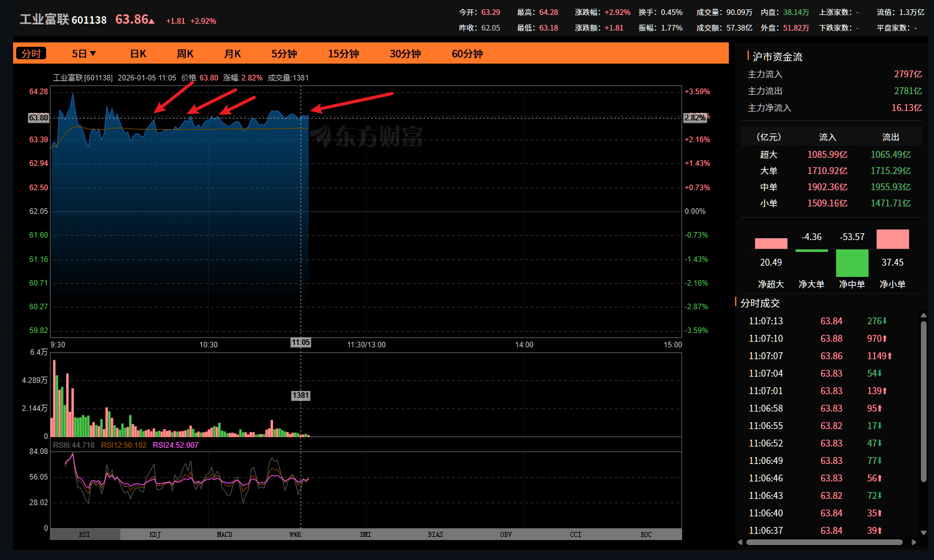Select the KDJ indicator tab
This screenshot has height=560, width=934.
(x=155, y=534)
